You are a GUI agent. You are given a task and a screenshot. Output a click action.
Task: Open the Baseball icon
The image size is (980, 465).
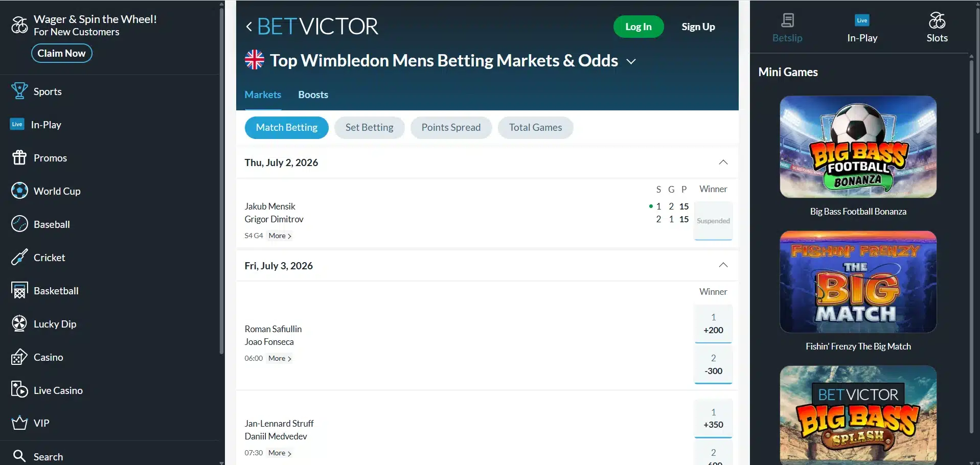(x=19, y=224)
